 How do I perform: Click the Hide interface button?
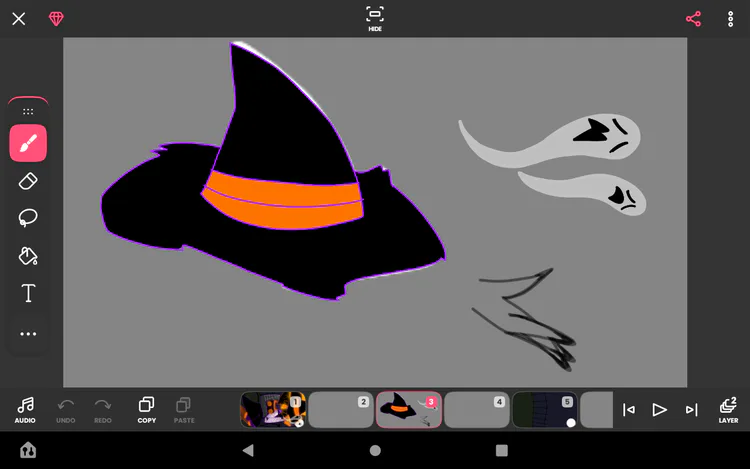pos(375,19)
